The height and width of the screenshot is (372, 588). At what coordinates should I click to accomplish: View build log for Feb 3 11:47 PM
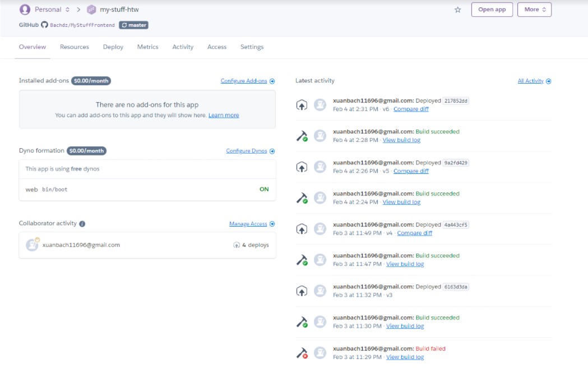click(405, 264)
